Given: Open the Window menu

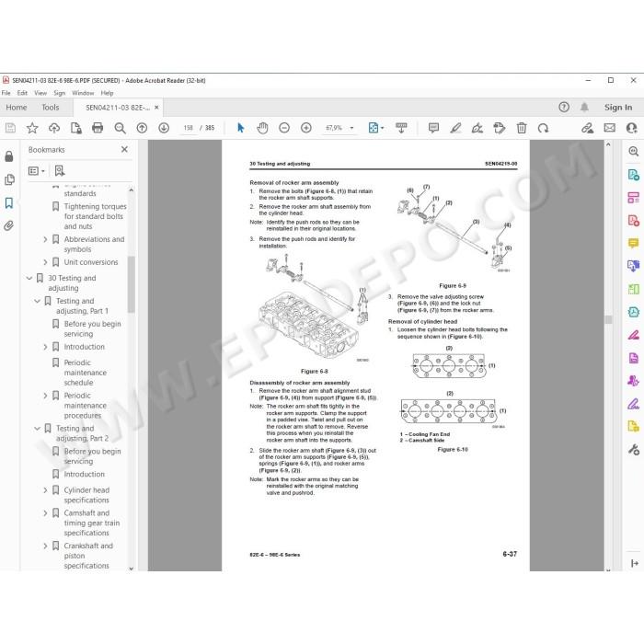Looking at the screenshot, I should 83,93.
